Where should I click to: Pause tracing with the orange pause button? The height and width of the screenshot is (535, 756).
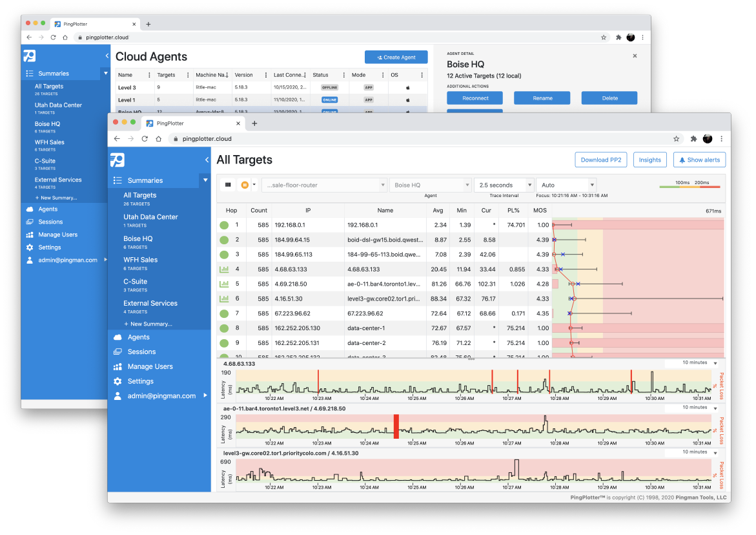click(x=245, y=185)
